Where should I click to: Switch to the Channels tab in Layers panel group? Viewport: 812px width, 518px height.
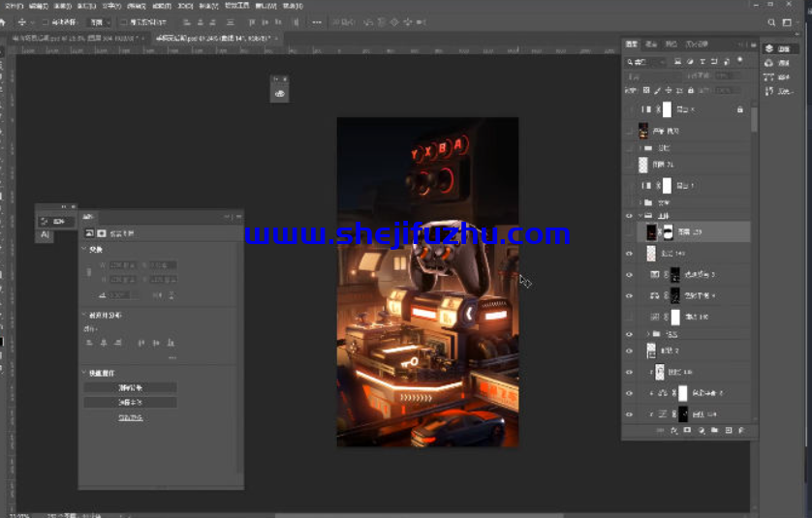coord(651,44)
